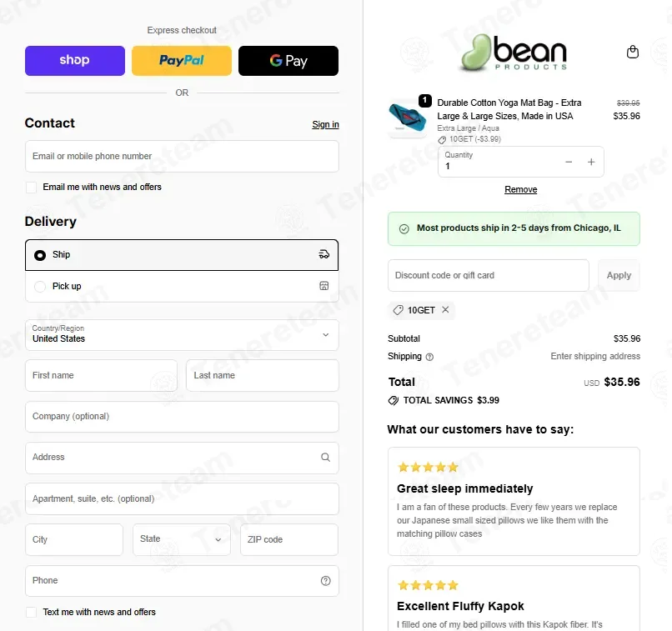Click the address search magnifier icon

pos(325,457)
